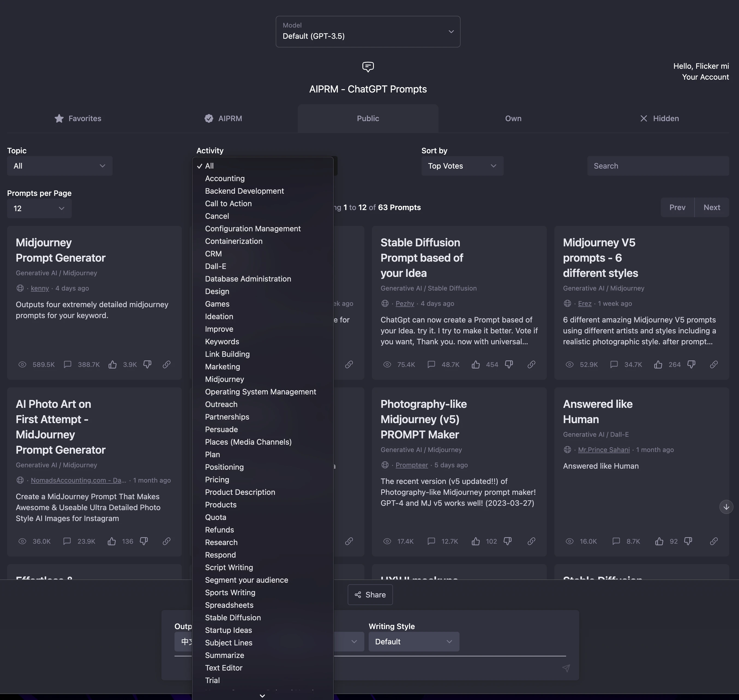739x700 pixels.
Task: Switch to the Public tab
Action: (x=368, y=119)
